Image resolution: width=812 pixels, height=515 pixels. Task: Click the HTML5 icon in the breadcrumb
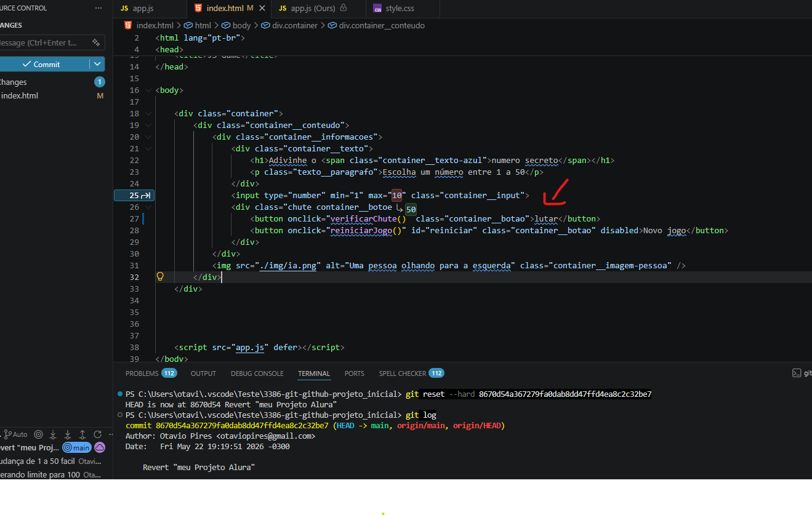tap(128, 25)
